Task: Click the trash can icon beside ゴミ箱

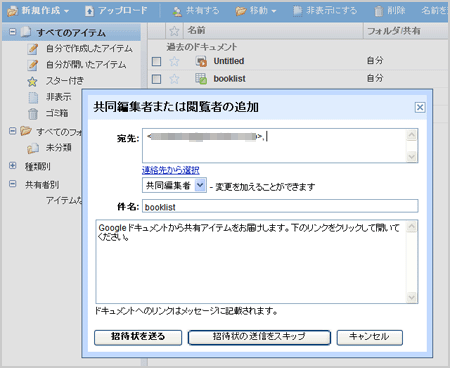Action: point(33,113)
